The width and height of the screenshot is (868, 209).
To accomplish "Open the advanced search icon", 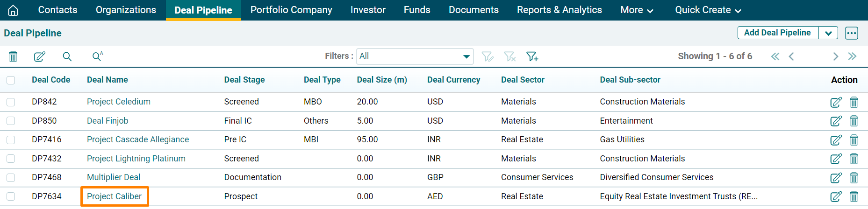I will (97, 56).
